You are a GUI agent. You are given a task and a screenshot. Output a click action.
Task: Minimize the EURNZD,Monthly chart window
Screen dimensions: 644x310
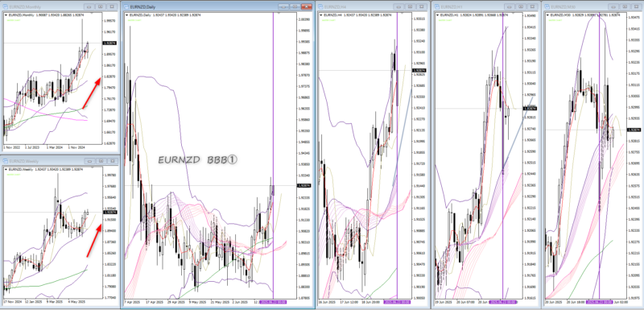point(89,7)
